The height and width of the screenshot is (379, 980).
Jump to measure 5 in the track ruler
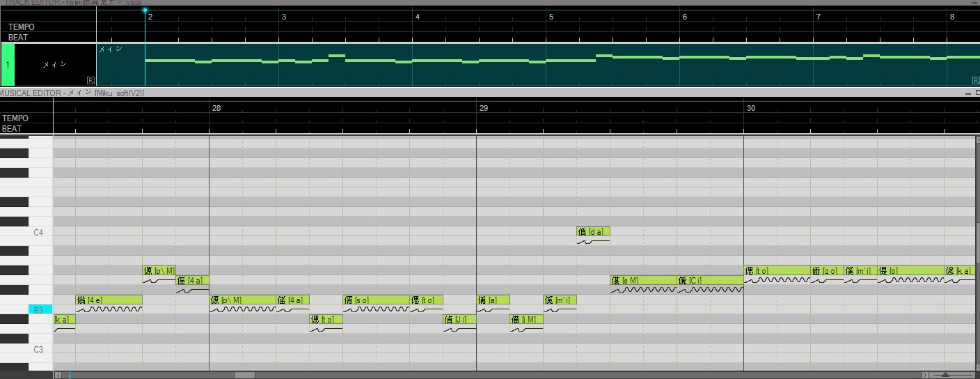551,17
